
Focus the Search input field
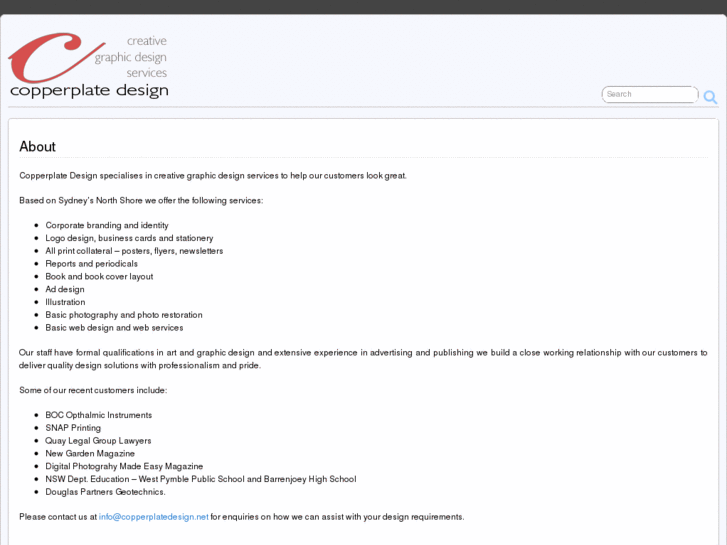pos(650,94)
